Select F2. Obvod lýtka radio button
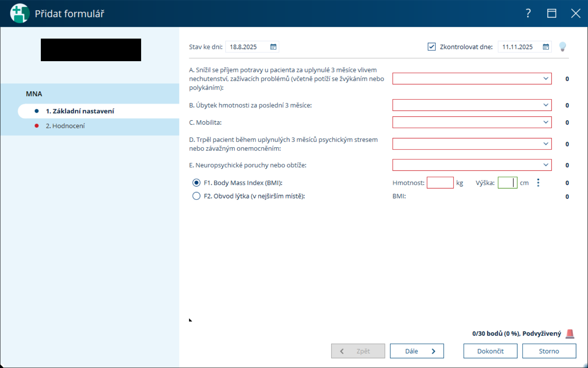 tap(196, 196)
